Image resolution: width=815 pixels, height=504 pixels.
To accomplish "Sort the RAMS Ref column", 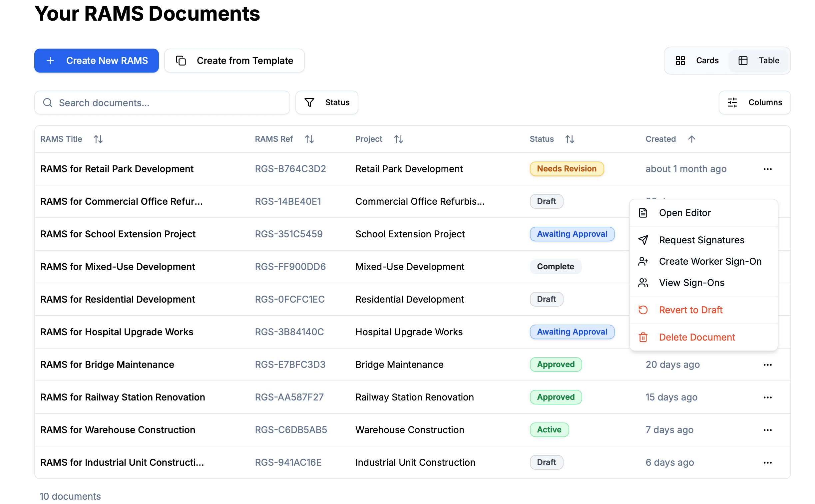I will pyautogui.click(x=309, y=139).
